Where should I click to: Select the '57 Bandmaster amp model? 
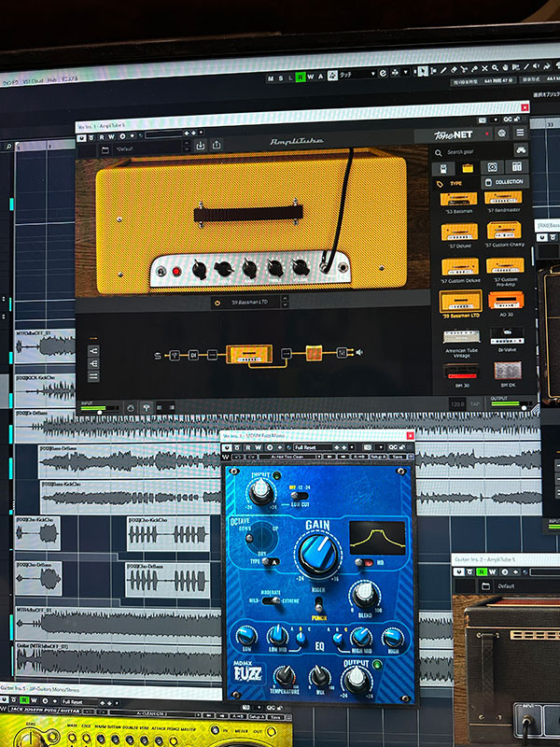(x=503, y=201)
